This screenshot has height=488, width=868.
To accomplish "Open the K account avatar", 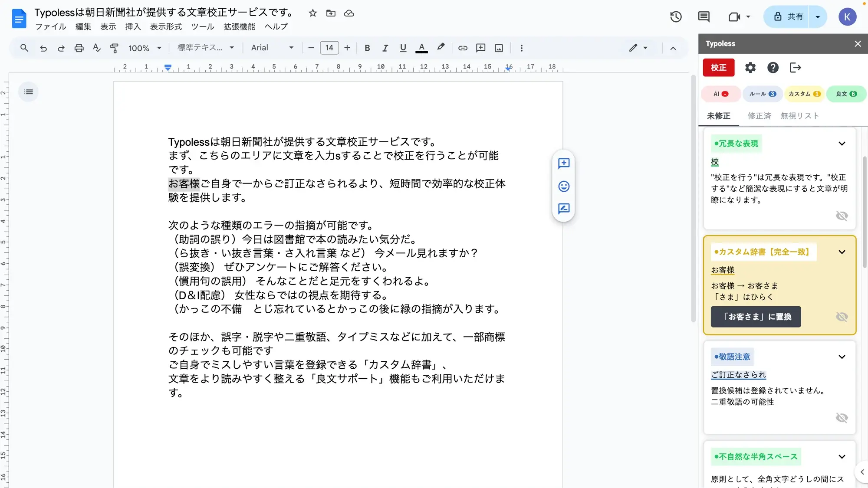I will tap(847, 17).
